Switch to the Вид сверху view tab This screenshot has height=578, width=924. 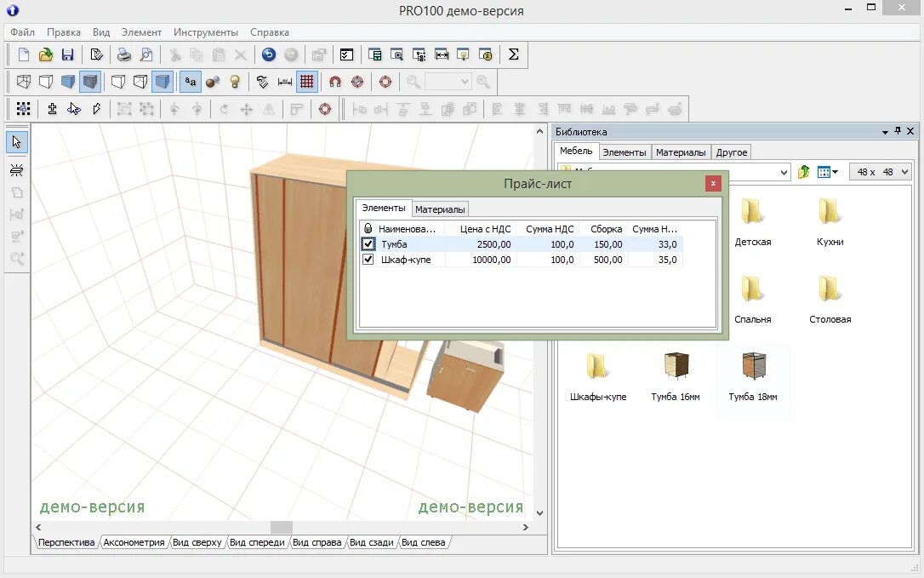coord(197,542)
